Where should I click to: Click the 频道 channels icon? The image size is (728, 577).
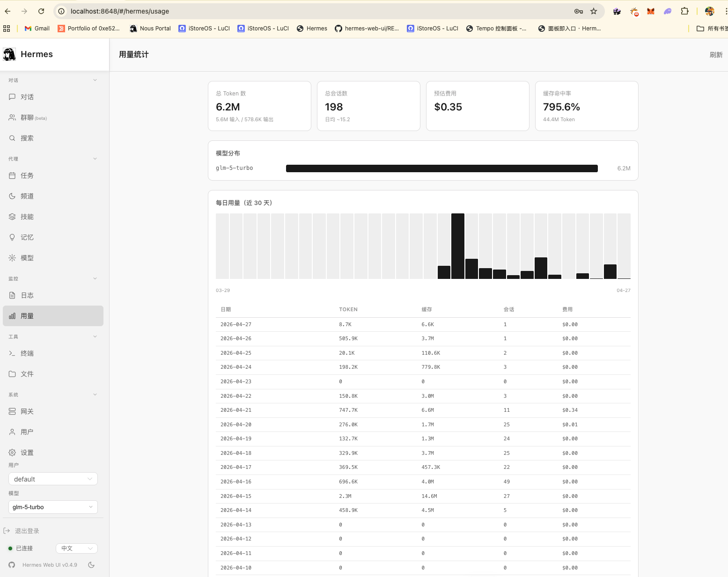13,196
